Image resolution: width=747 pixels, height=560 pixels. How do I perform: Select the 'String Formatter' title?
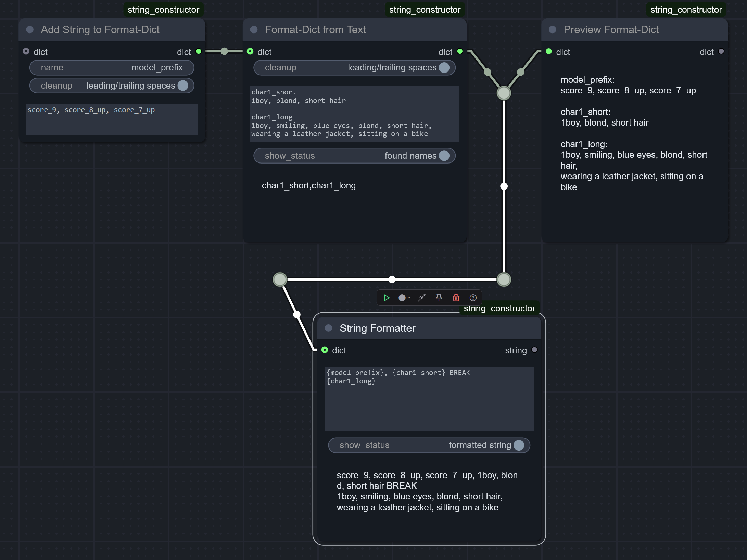coord(378,328)
